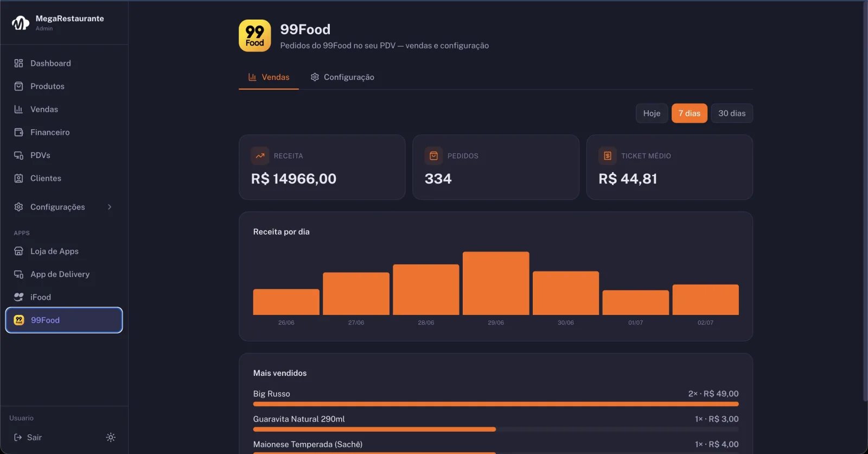Click the Financeiro wallet icon
The height and width of the screenshot is (454, 868).
[18, 133]
